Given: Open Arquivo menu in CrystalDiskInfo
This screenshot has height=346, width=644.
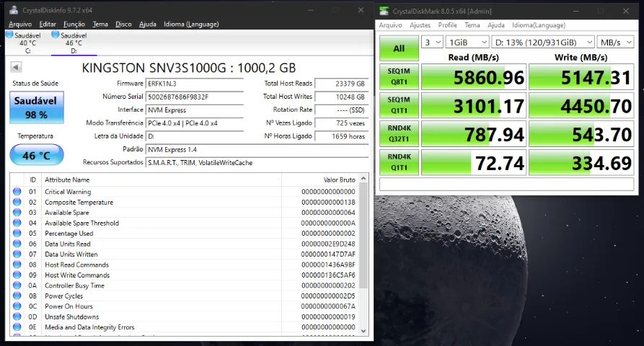Looking at the screenshot, I should [x=20, y=25].
